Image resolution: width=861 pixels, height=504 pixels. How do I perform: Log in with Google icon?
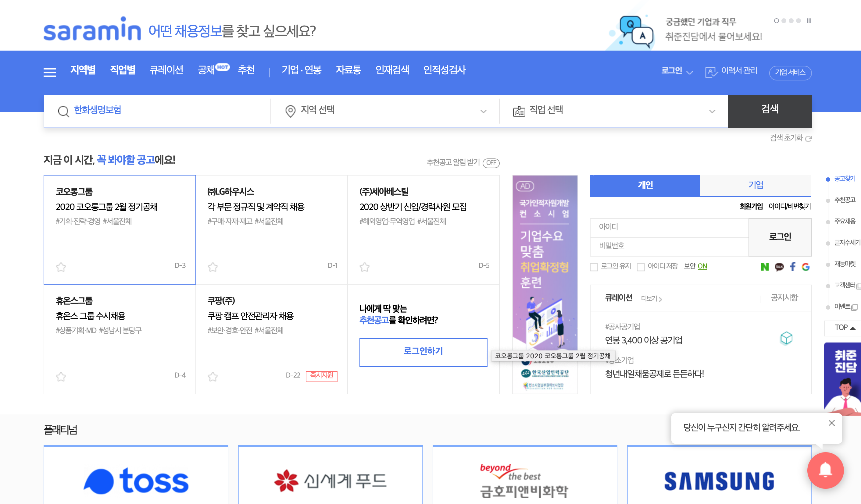[806, 267]
